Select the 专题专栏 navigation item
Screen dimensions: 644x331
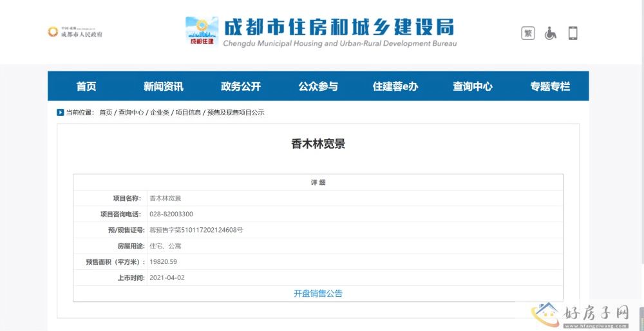click(550, 86)
